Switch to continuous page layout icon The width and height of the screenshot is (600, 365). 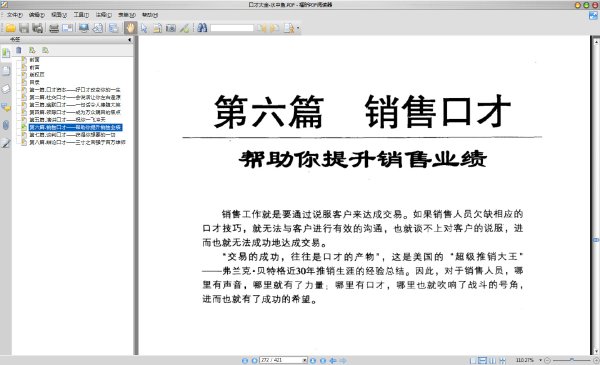[x=483, y=360]
